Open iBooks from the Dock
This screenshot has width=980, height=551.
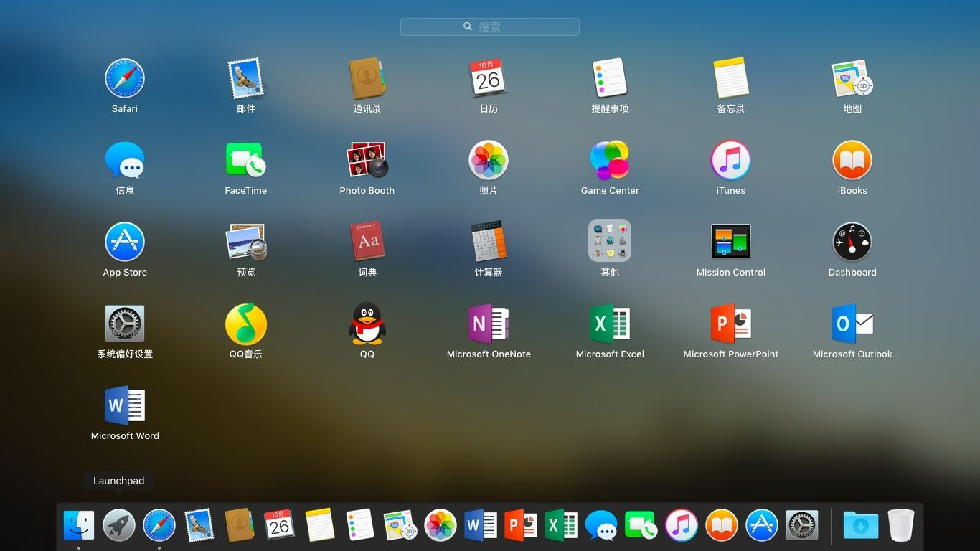tap(722, 525)
